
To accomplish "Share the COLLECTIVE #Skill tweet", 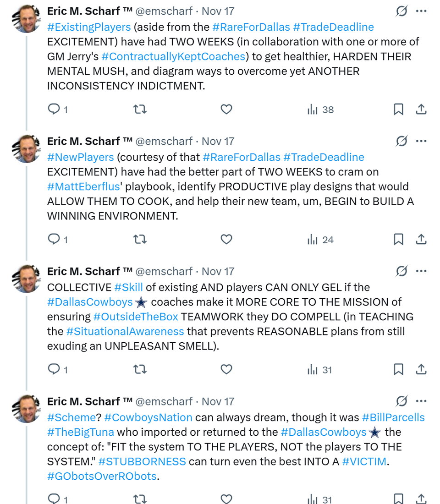I will click(x=421, y=370).
